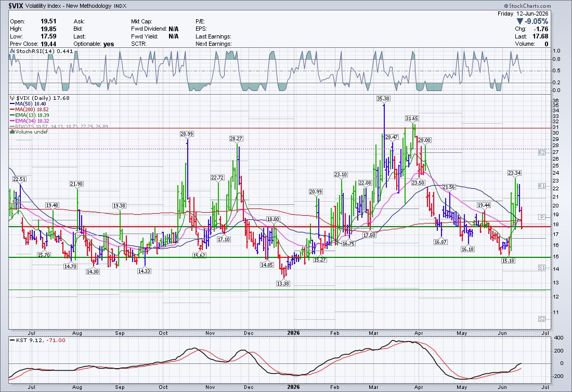Click the 28.99 October spike label

coord(186,134)
